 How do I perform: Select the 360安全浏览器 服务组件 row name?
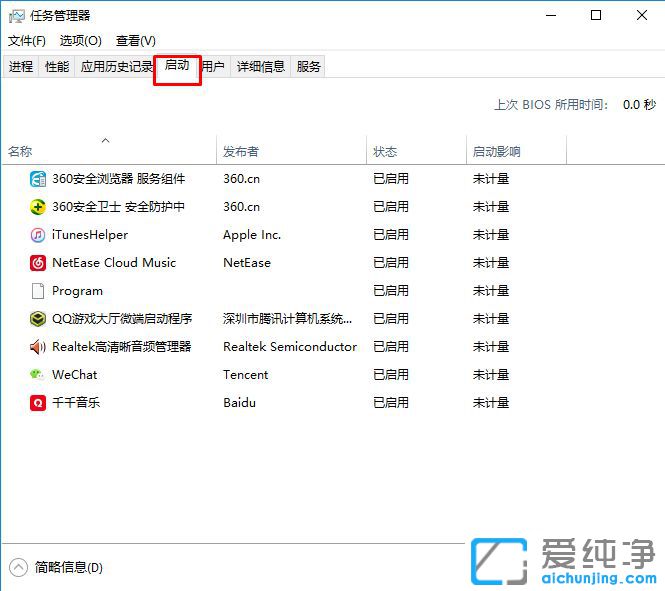[118, 179]
